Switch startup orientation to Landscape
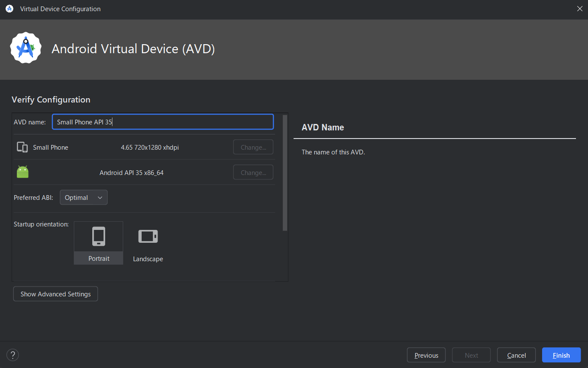588x368 pixels. tap(148, 243)
